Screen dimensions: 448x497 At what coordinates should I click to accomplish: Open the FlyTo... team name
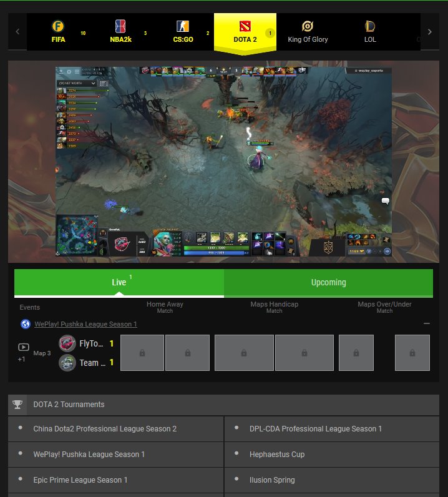coord(91,343)
